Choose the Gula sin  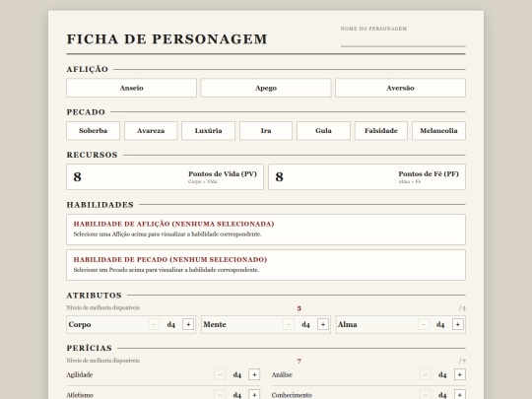tap(323, 131)
